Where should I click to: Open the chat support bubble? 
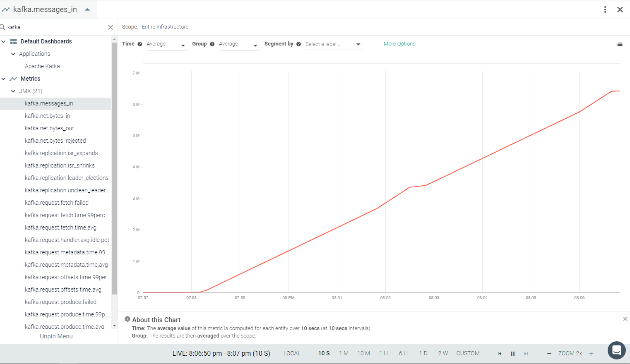click(616, 350)
